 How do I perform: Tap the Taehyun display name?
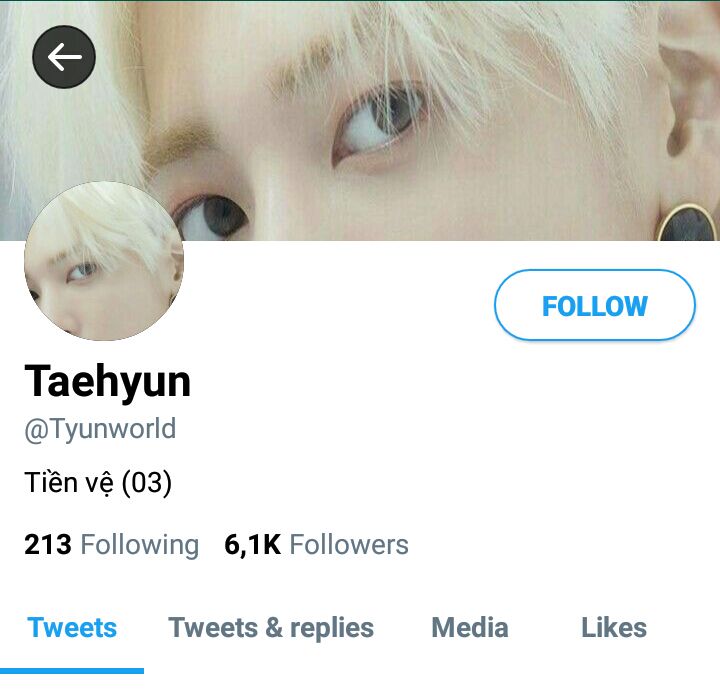click(107, 381)
